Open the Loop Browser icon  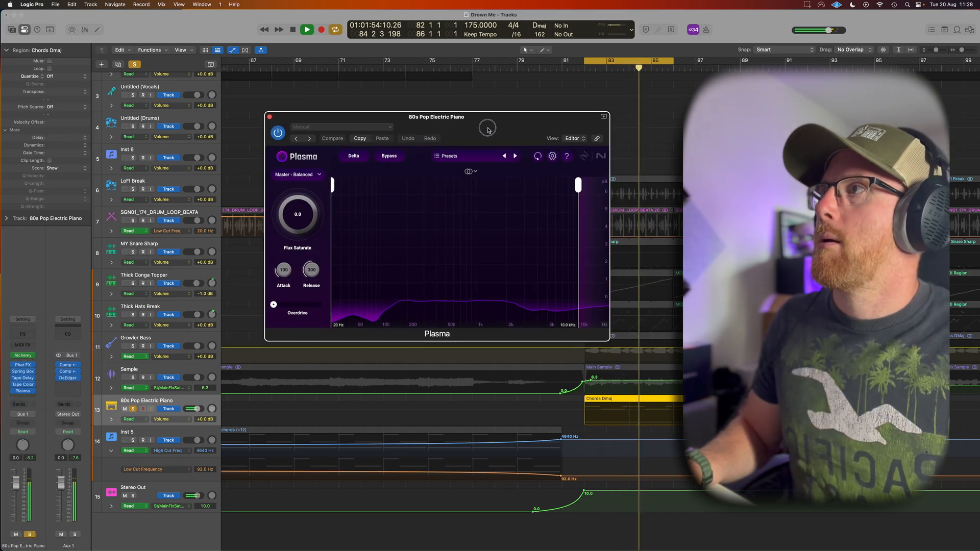point(957,30)
